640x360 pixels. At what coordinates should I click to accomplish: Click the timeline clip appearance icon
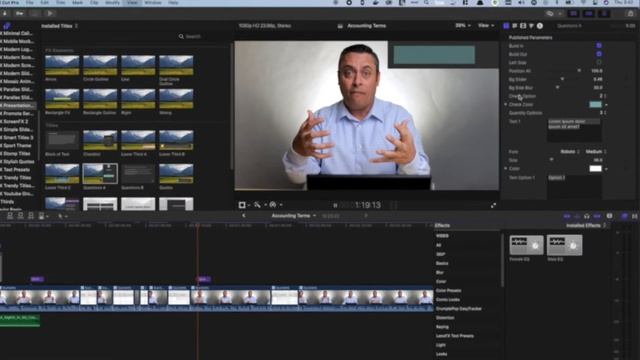coord(609,216)
